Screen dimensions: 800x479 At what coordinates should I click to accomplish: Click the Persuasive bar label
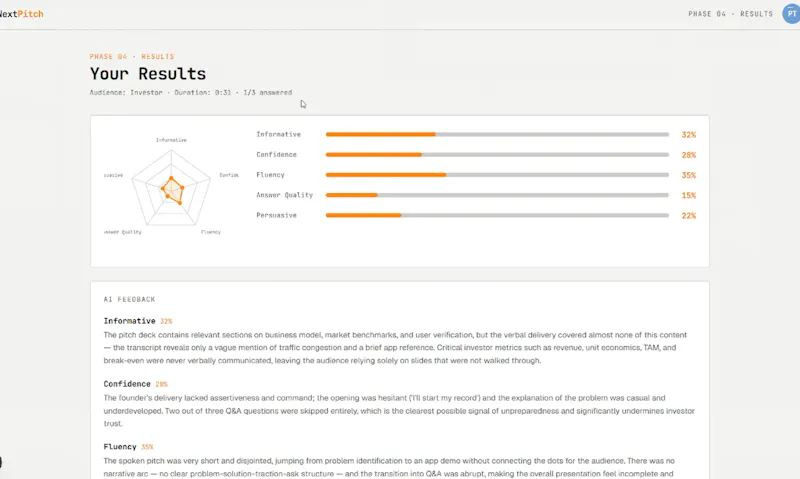[277, 215]
